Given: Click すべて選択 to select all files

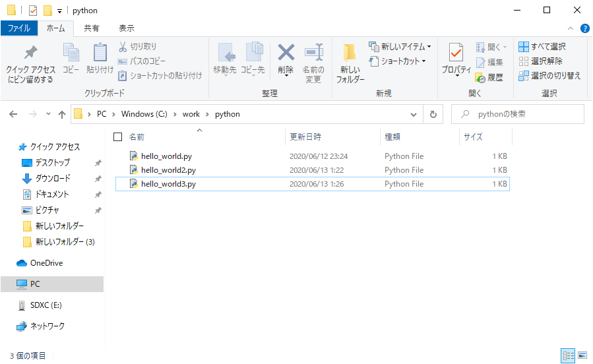Looking at the screenshot, I should [x=542, y=47].
